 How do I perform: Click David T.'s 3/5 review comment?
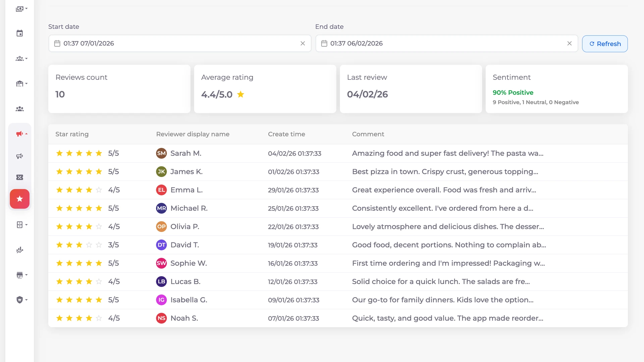click(x=449, y=245)
